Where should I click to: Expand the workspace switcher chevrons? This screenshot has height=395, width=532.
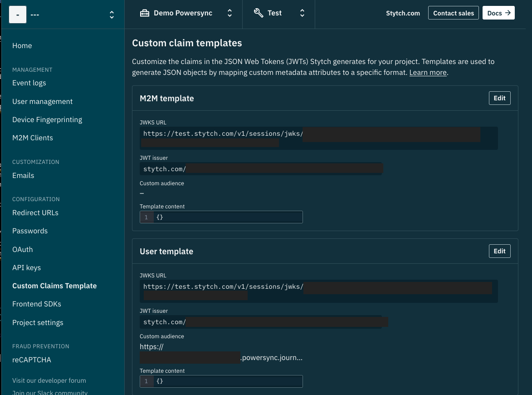[x=112, y=15]
